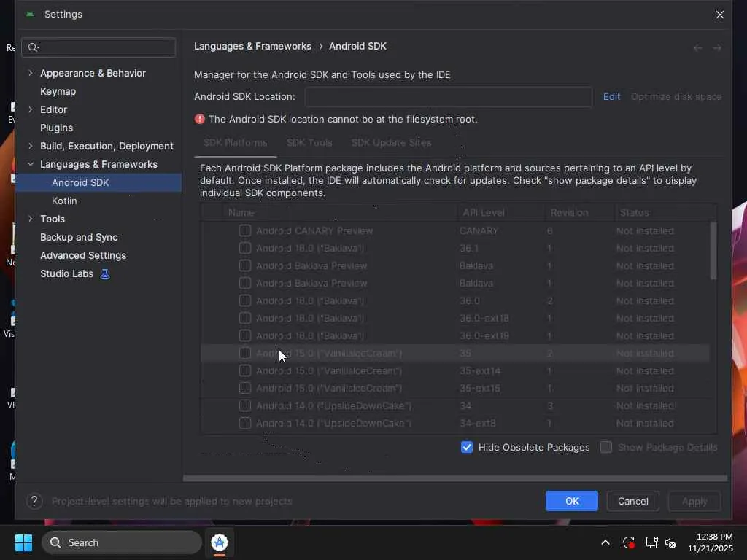This screenshot has height=560, width=747.
Task: Open Plugins settings
Action: [x=57, y=128]
